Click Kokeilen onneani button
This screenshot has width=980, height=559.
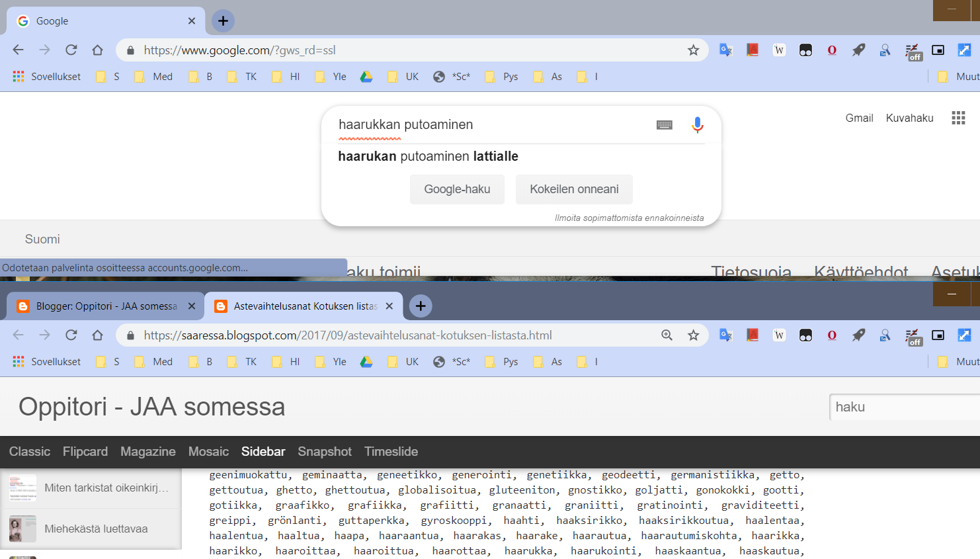pos(574,189)
